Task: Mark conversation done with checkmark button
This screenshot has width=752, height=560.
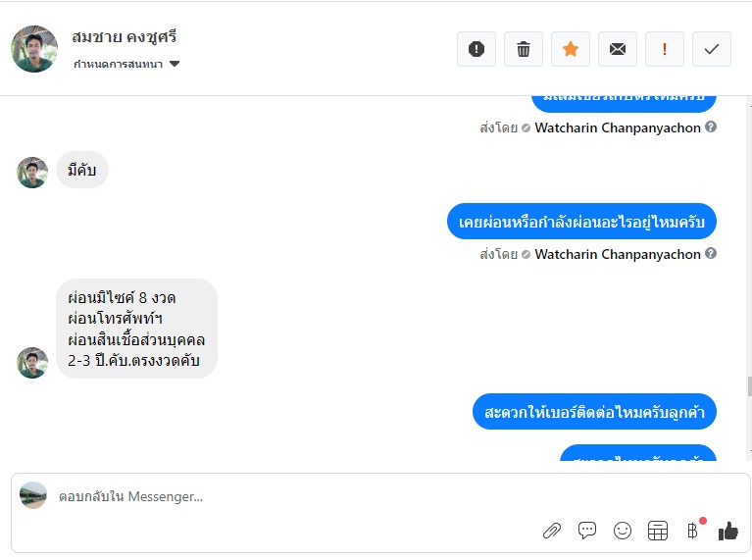Action: [712, 49]
